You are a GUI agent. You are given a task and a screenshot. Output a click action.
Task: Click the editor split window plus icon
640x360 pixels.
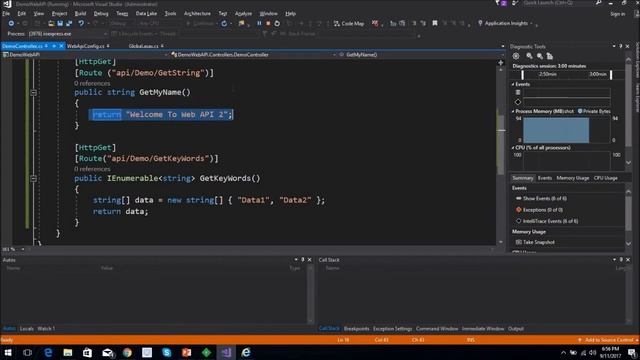coord(501,62)
